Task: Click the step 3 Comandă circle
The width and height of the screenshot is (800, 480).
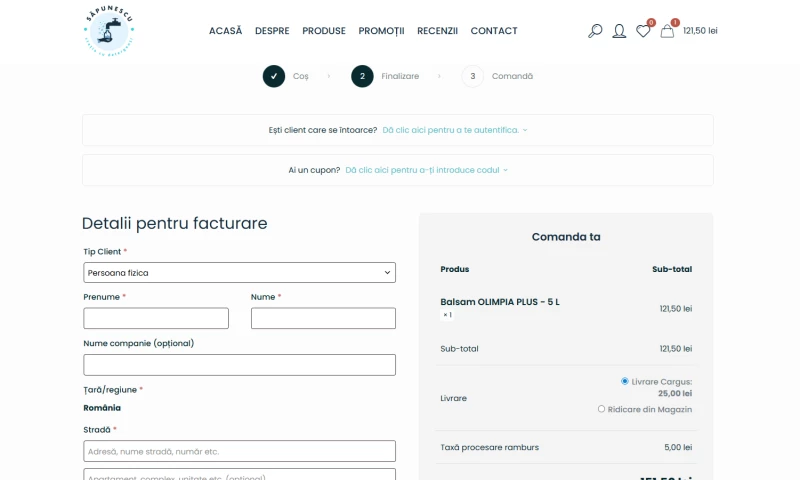Action: pos(472,76)
